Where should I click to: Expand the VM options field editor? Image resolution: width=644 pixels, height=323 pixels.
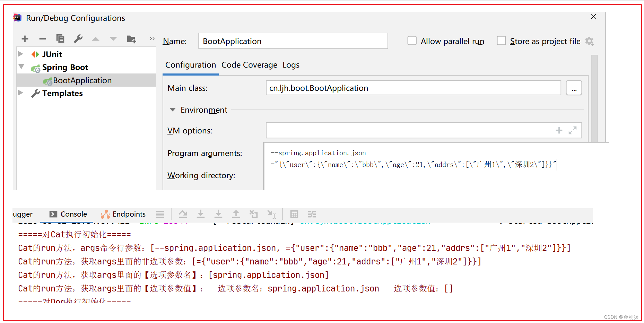click(x=573, y=130)
